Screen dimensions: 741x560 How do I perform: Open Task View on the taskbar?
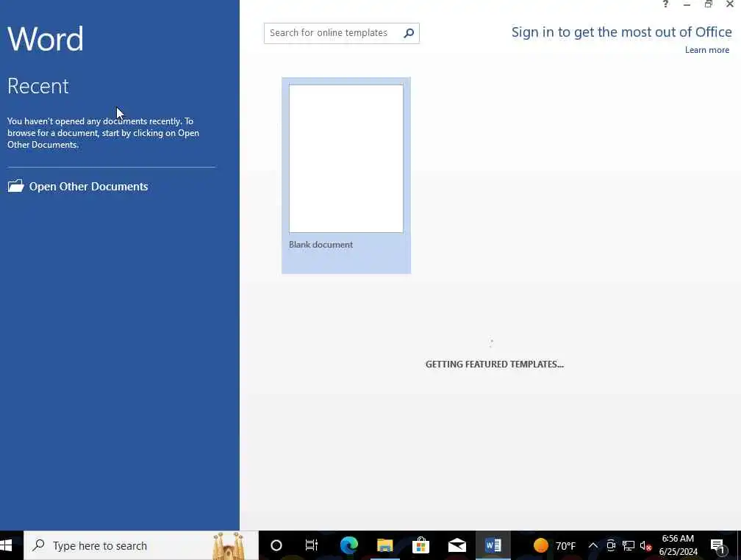312,546
